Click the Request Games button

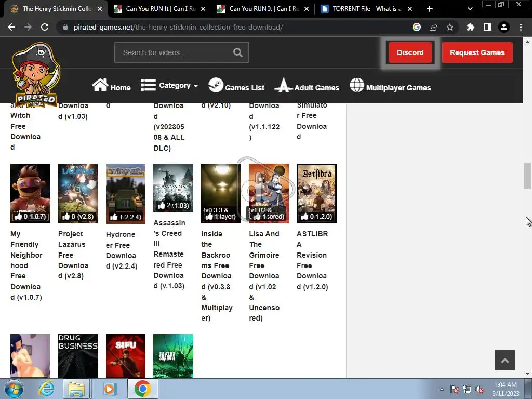tap(477, 52)
